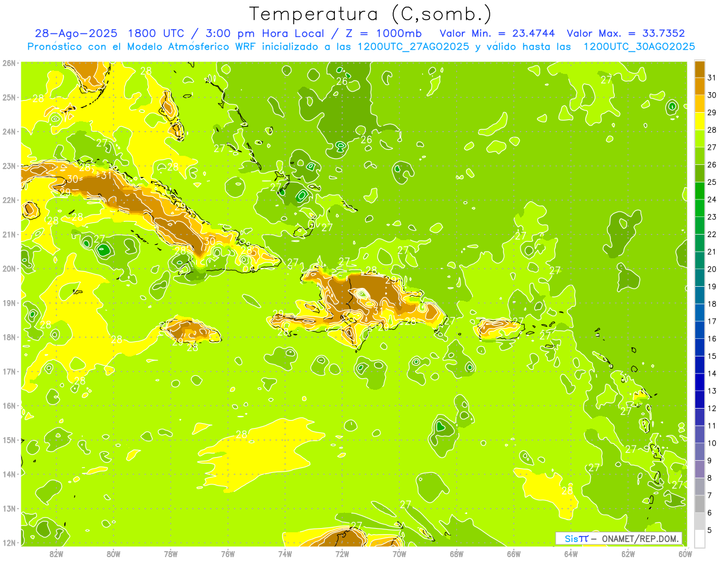Viewport: 728px width, 562px height.
Task: Click the 21N latitude axis label
Action: [x=9, y=235]
